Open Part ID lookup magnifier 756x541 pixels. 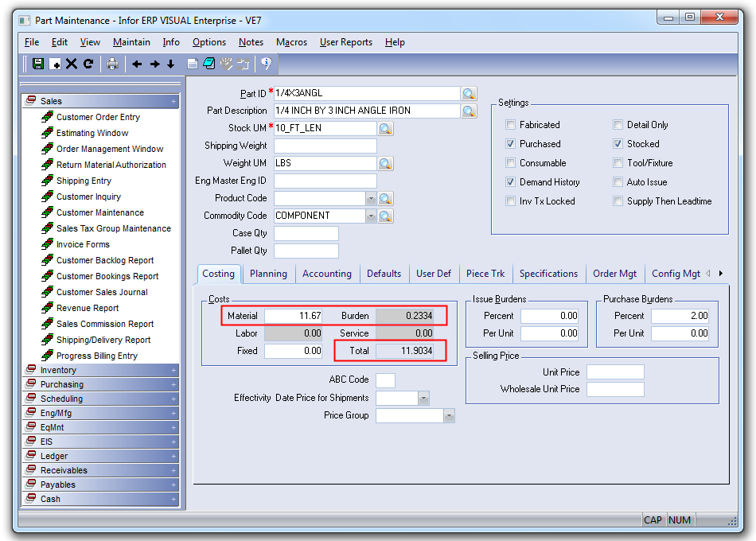[x=470, y=93]
